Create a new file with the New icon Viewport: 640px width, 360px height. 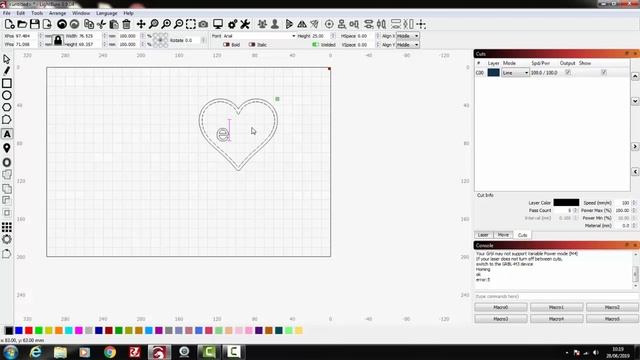(x=9, y=24)
